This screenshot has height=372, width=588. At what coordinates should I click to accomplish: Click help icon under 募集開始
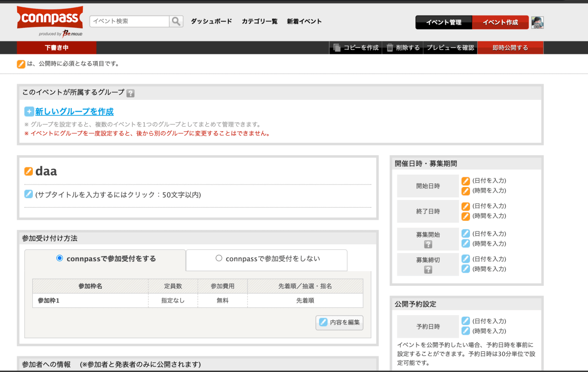[x=428, y=244]
